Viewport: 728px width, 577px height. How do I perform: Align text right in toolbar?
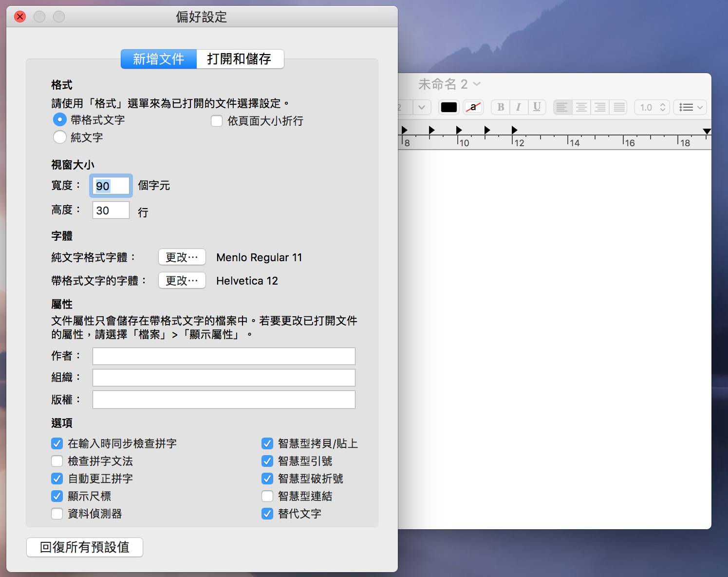click(x=600, y=107)
